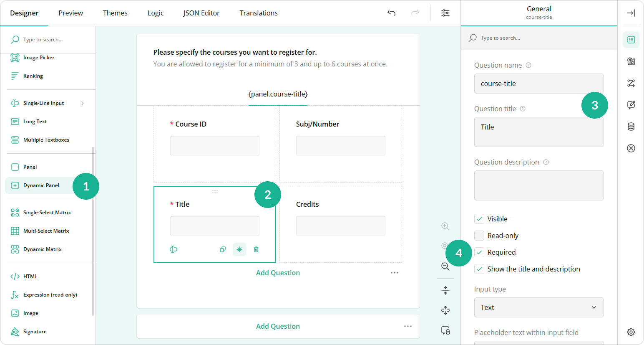Screen dimensions: 644x345
Task: Open the Input type dropdown
Action: (x=538, y=307)
